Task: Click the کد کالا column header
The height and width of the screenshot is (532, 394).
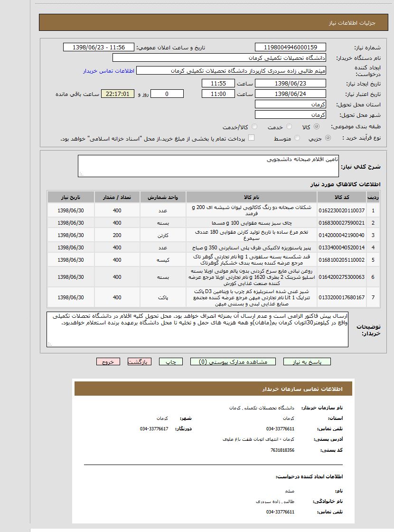Action: point(342,197)
